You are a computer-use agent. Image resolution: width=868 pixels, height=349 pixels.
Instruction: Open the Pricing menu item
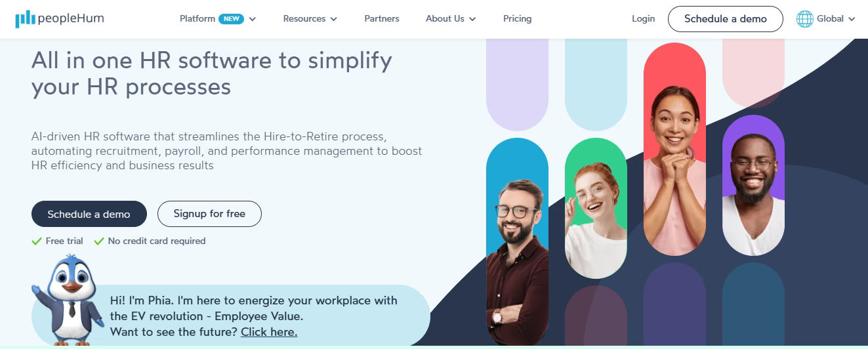click(517, 19)
